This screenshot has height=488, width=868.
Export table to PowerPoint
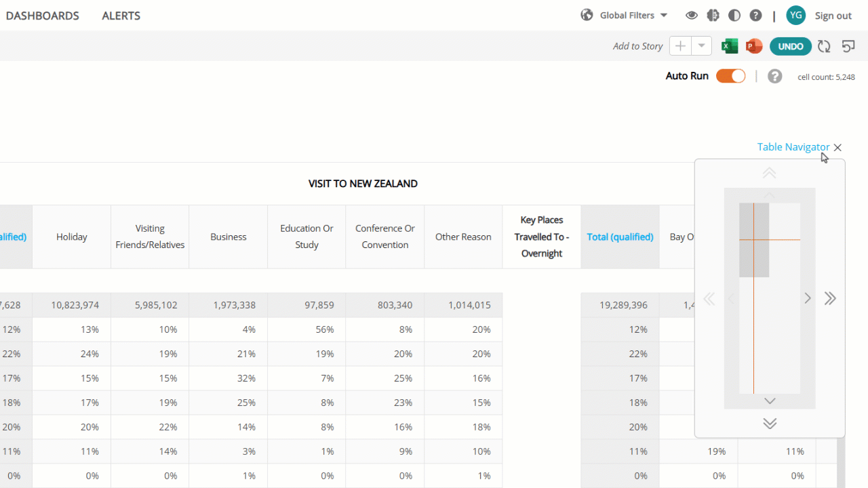click(753, 46)
